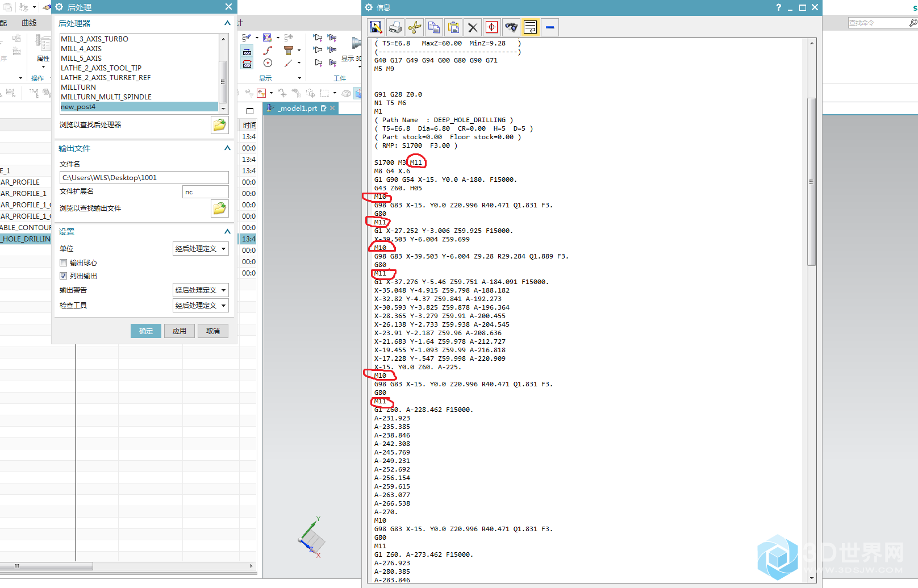
Task: Open dropdown beside the cutting tool icon
Action: [299, 51]
